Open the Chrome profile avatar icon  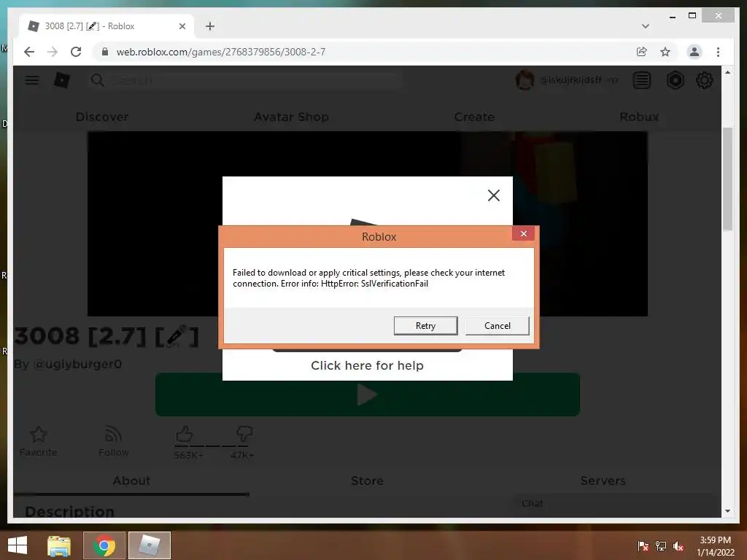pos(694,52)
